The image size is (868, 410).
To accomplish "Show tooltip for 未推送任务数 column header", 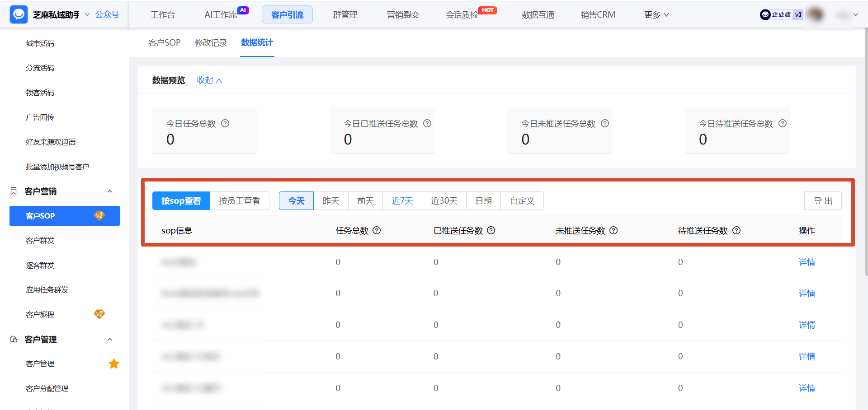I will click(613, 230).
